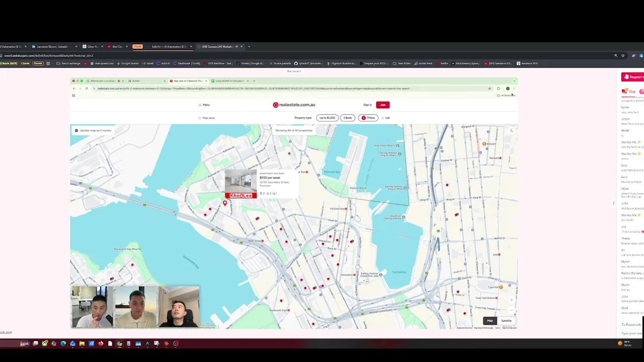644x362 pixels.
Task: Open the Dashboard | Coolify bookmark
Action: [x=187, y=63]
